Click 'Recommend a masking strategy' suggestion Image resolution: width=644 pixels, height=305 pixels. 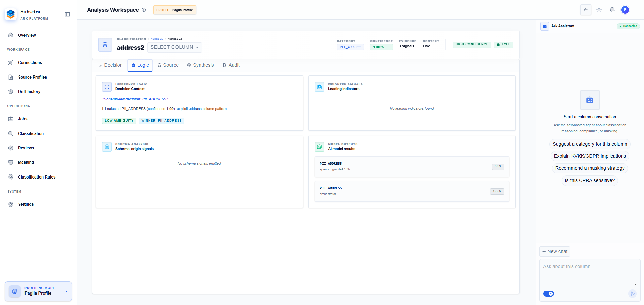(x=590, y=168)
